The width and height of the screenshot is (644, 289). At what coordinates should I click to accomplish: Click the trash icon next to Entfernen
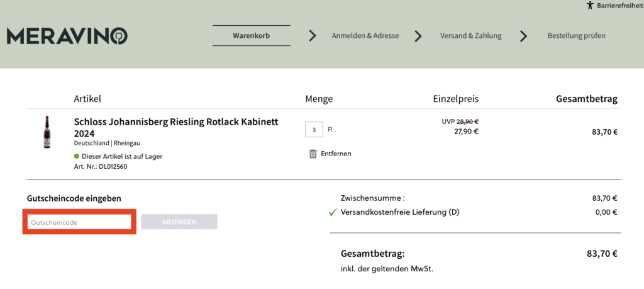pos(313,154)
